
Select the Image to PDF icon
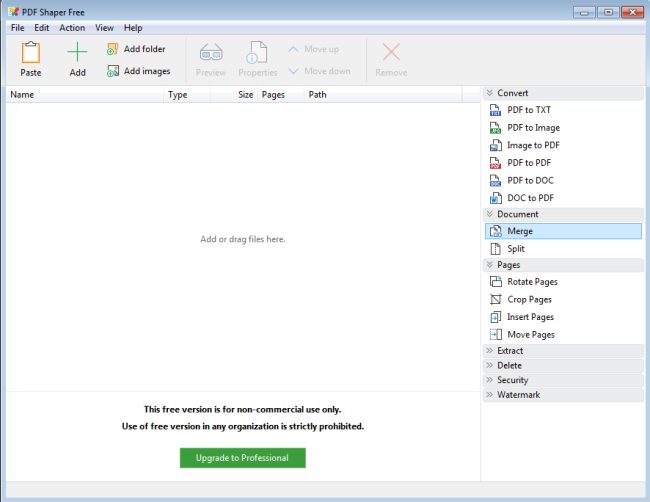pyautogui.click(x=495, y=146)
